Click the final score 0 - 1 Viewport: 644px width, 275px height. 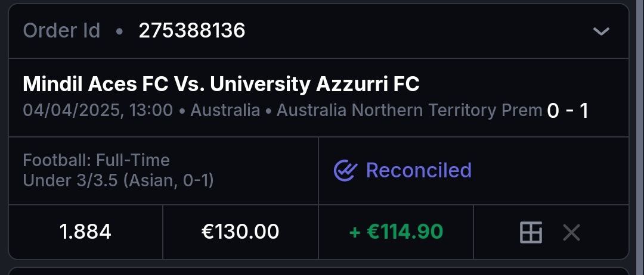567,111
